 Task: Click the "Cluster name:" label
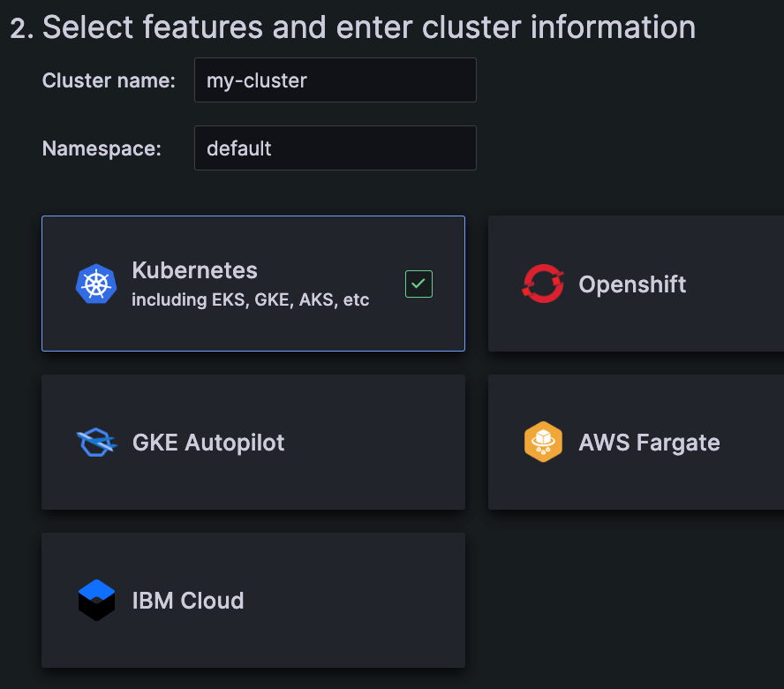pyautogui.click(x=109, y=80)
